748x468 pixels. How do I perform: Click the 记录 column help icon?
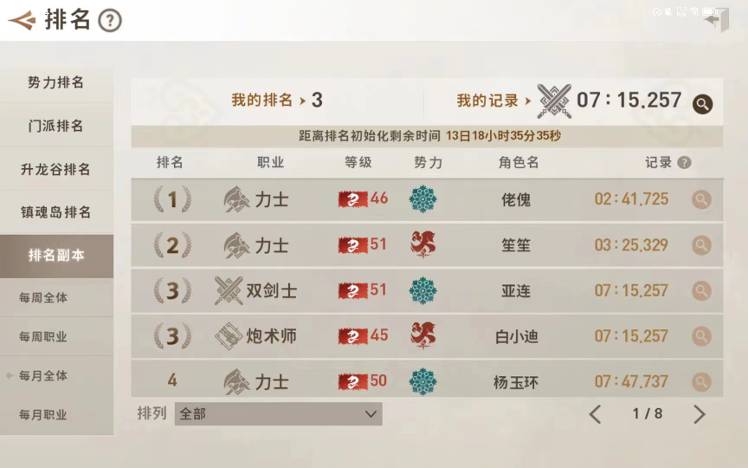pyautogui.click(x=684, y=162)
